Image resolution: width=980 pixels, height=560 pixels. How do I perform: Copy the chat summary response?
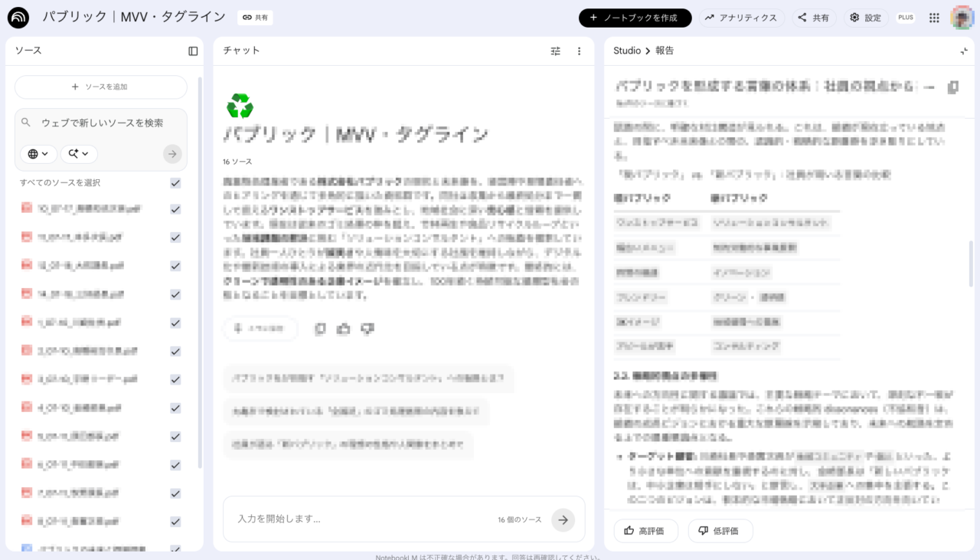[320, 329]
